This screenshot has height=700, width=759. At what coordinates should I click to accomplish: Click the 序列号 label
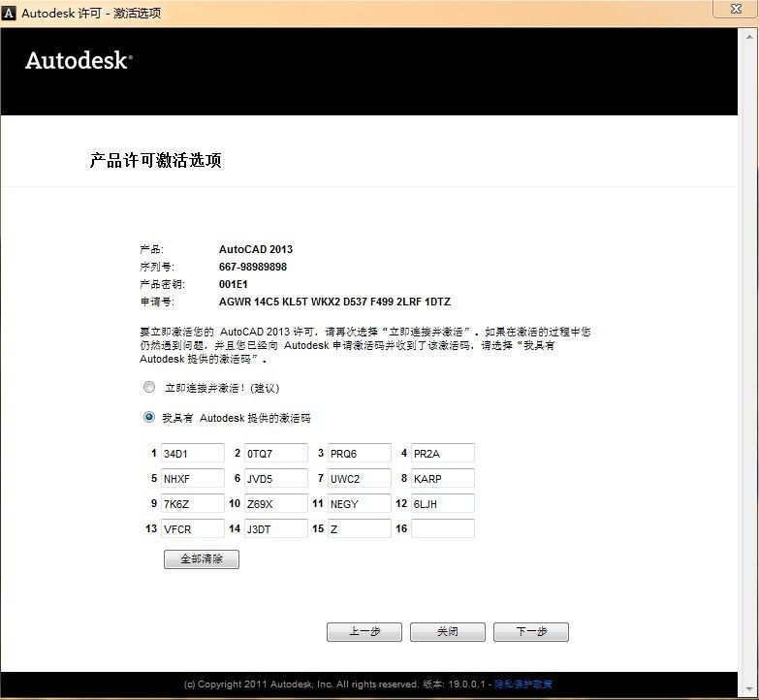click(x=157, y=267)
